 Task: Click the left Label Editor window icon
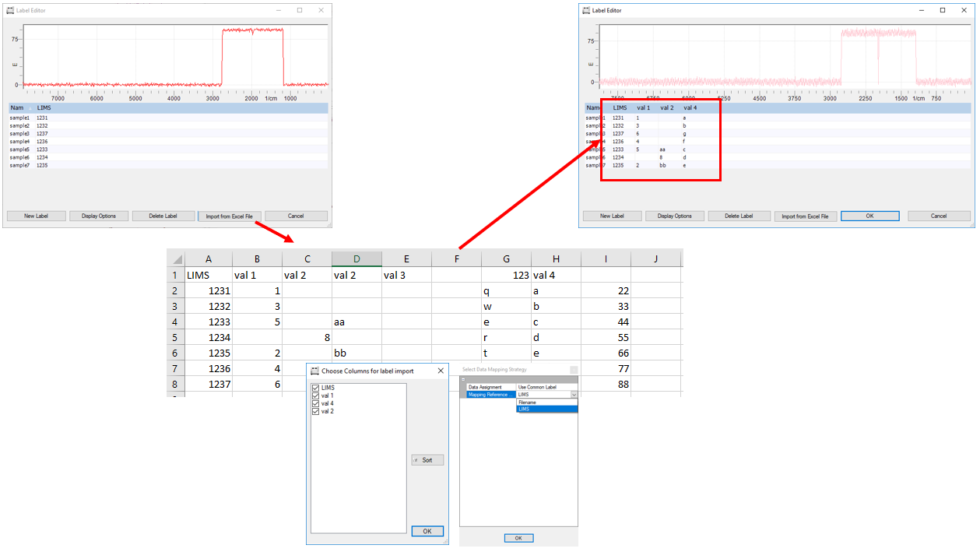(10, 11)
